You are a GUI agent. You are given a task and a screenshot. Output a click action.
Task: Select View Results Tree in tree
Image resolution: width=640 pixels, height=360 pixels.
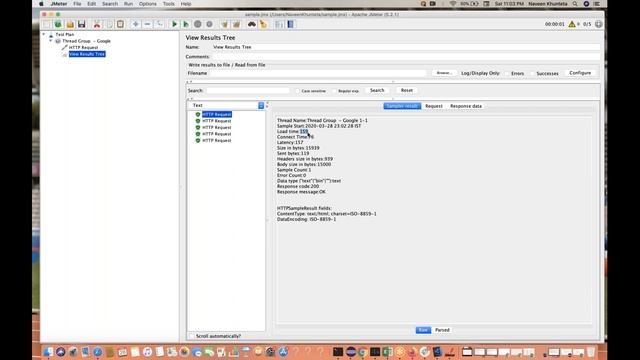(87, 54)
